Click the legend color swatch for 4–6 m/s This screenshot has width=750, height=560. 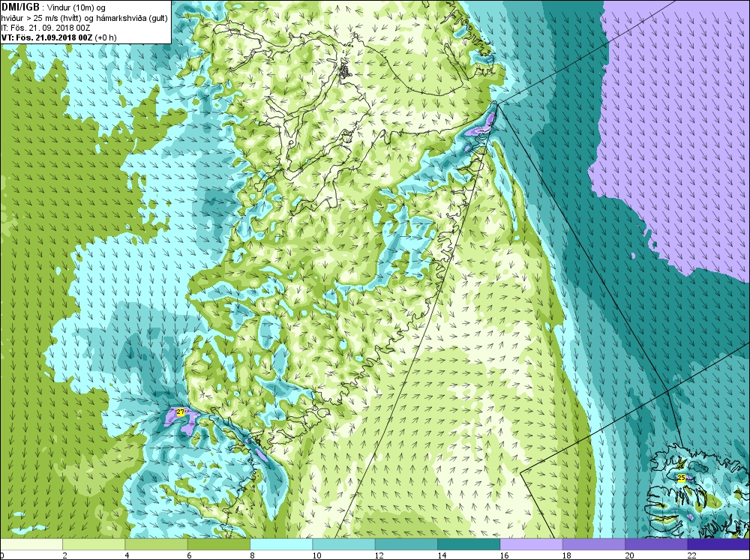click(157, 544)
